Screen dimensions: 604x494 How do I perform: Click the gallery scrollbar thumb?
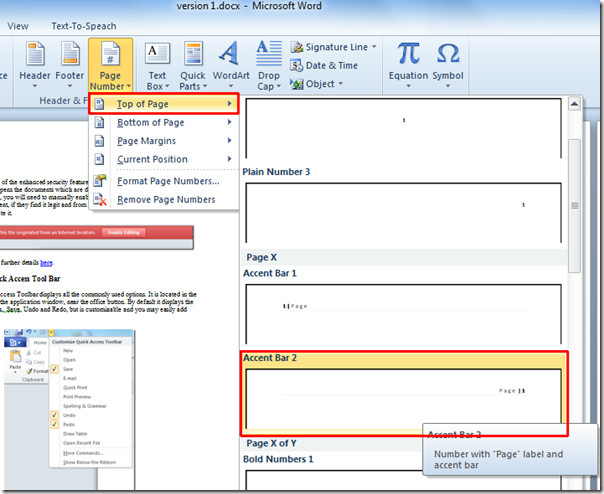574,205
